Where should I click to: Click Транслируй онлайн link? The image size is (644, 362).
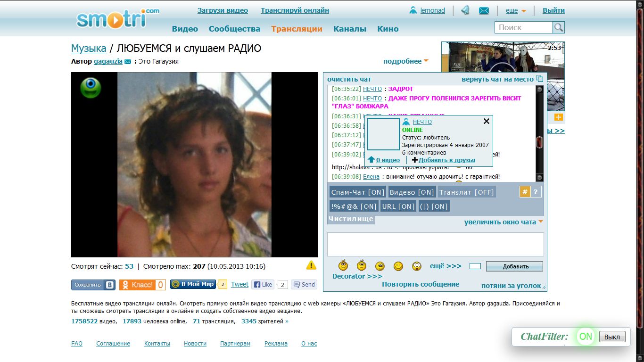(x=295, y=10)
